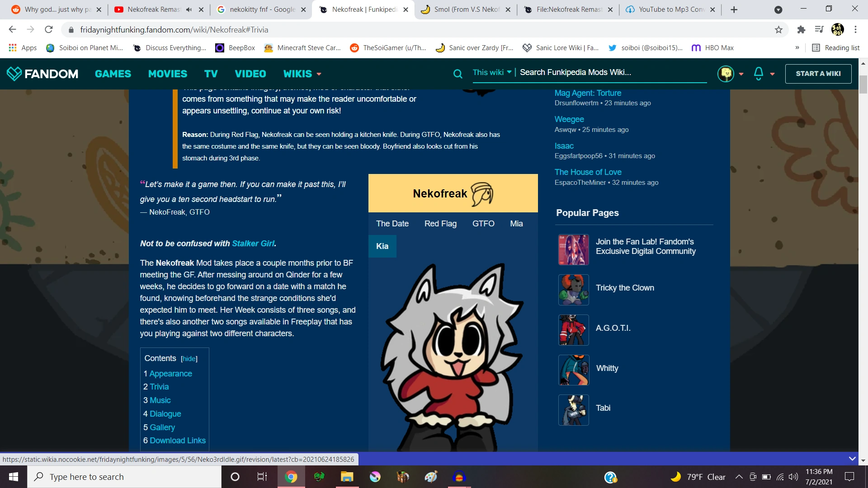Viewport: 868px width, 488px height.
Task: Open your profile avatar icon
Action: tap(726, 73)
